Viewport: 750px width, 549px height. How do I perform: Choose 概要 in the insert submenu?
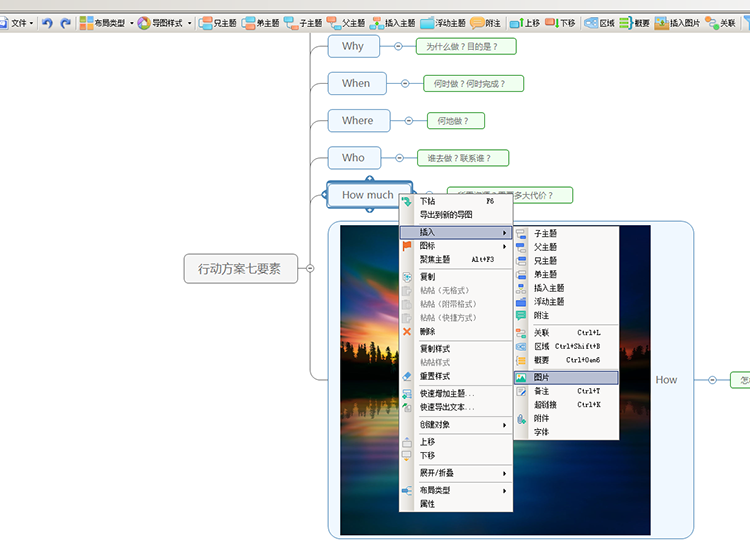pyautogui.click(x=566, y=360)
